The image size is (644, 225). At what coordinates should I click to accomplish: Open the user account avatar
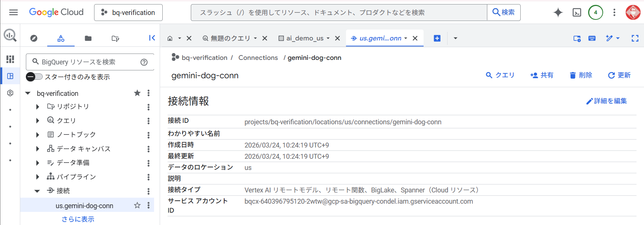pyautogui.click(x=633, y=12)
